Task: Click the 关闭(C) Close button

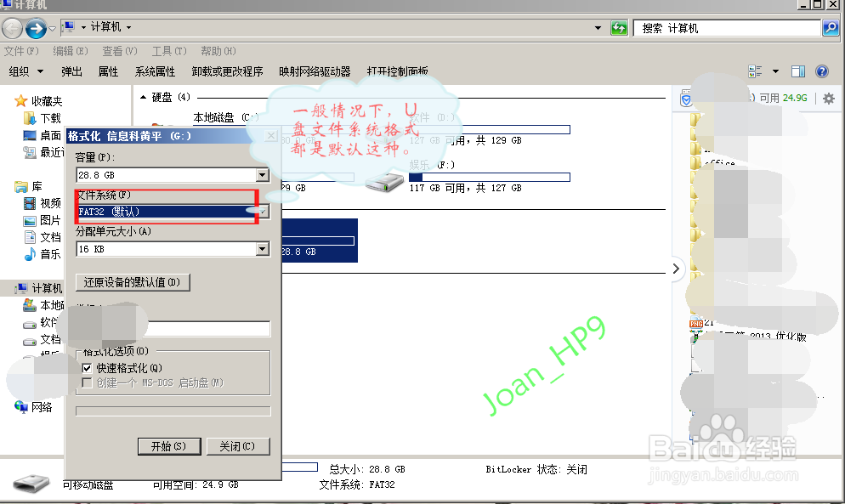Action: click(238, 446)
